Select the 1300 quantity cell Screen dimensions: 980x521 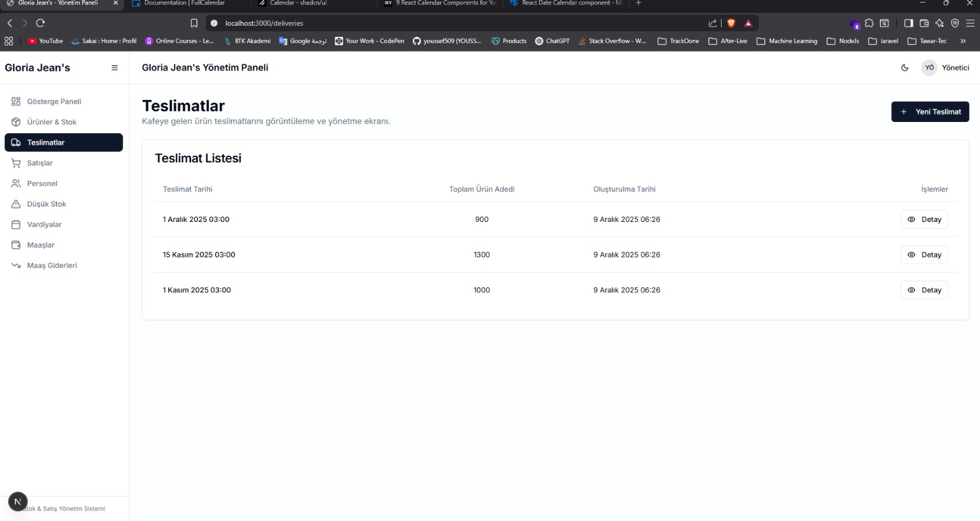481,255
